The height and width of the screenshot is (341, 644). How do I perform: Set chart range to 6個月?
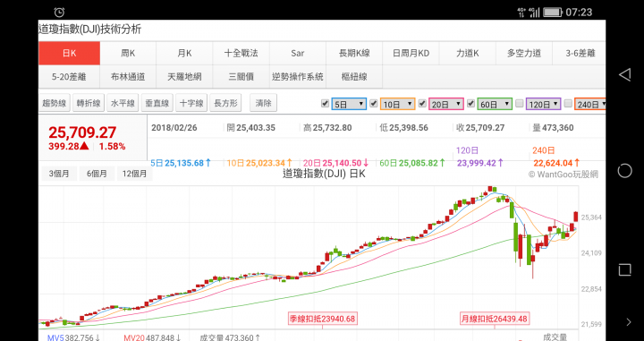pos(97,174)
